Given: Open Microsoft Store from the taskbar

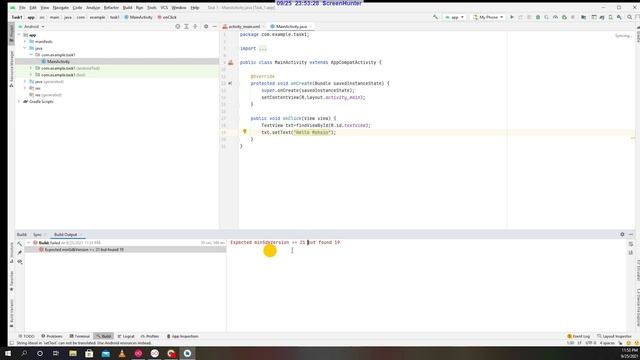Looking at the screenshot, I should [x=89, y=353].
